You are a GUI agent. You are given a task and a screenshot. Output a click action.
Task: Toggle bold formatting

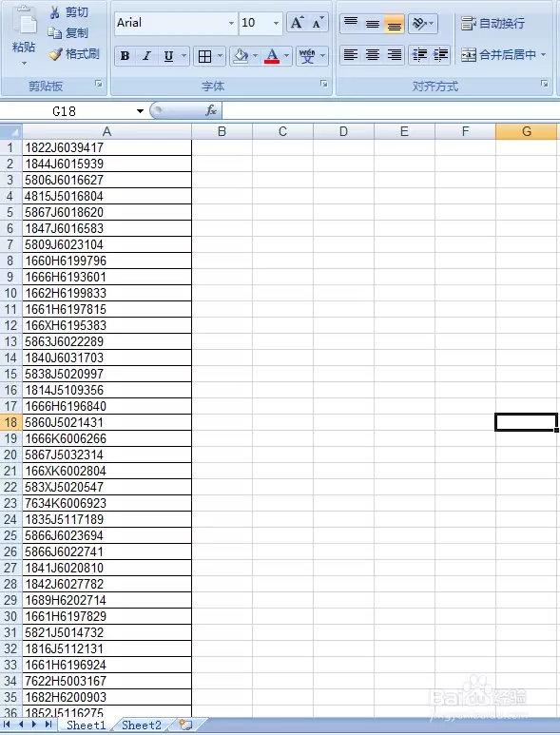125,56
